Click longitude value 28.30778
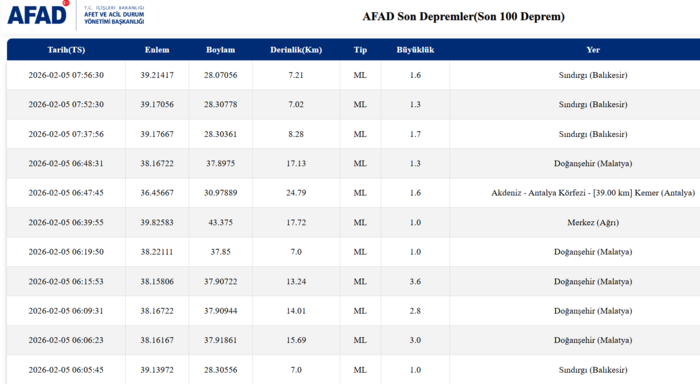700x384 pixels. pyautogui.click(x=221, y=104)
